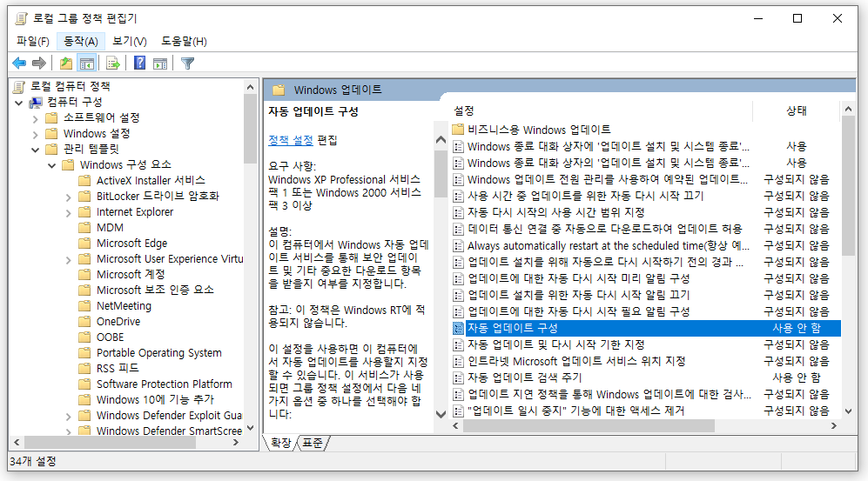Switch to the 확장 tab

(x=280, y=443)
